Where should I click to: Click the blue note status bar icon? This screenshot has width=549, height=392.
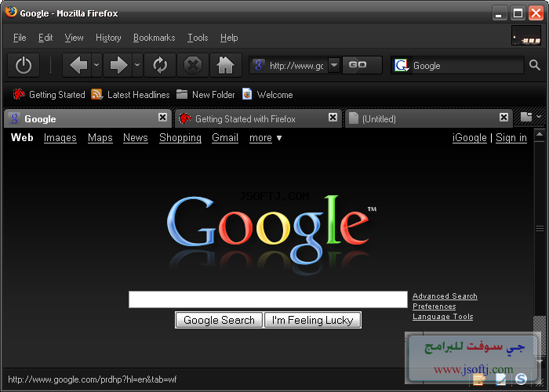tap(500, 379)
